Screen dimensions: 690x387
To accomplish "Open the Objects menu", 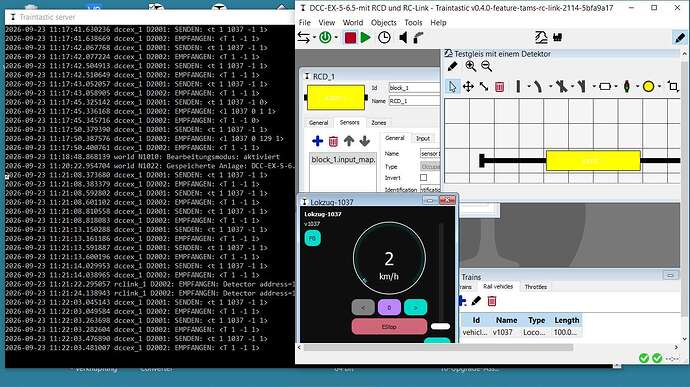I will point(384,22).
